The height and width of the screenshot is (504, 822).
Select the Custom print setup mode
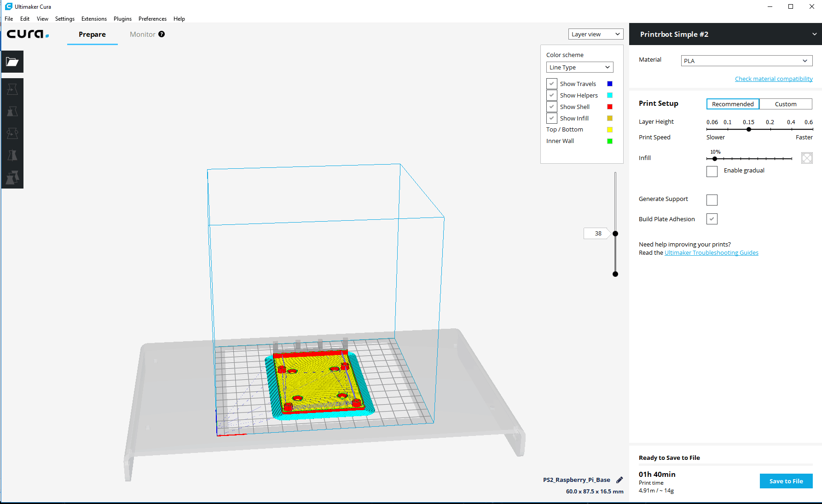786,104
